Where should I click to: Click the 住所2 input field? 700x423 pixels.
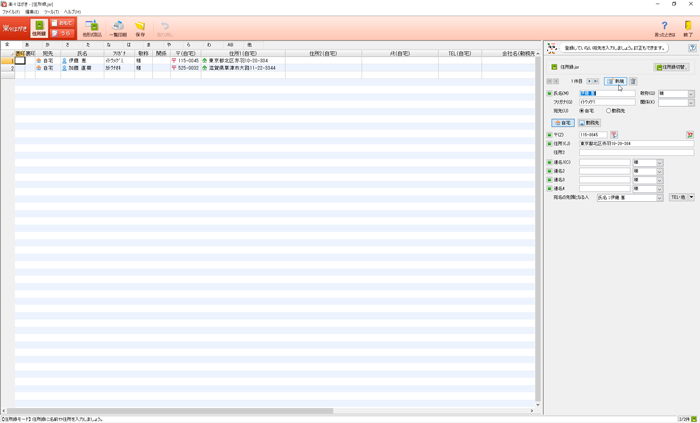(x=635, y=153)
